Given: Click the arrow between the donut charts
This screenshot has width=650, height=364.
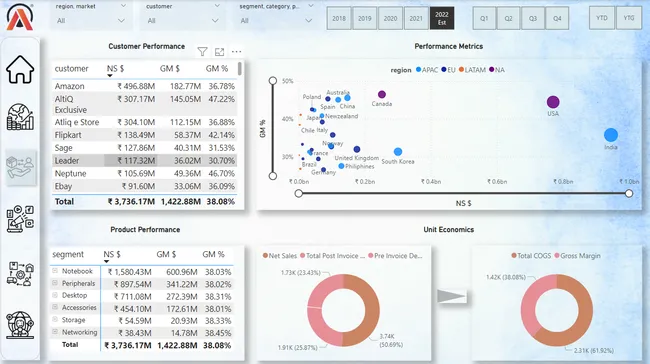Looking at the screenshot, I should (452, 296).
